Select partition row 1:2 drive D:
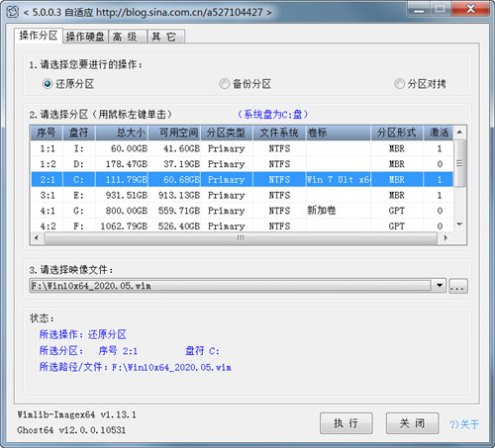The width and height of the screenshot is (495, 448). 242,164
